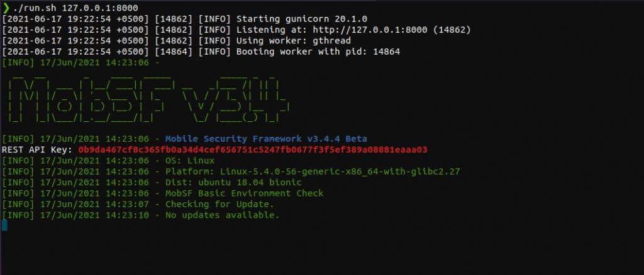
Task: Click "Booting worker with pid: 14864" text
Action: [318, 51]
